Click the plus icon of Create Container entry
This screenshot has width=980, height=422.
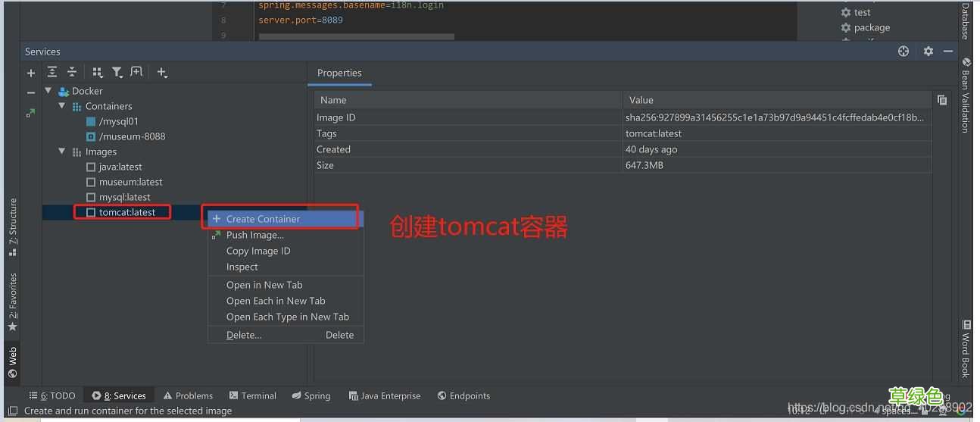[x=217, y=219]
